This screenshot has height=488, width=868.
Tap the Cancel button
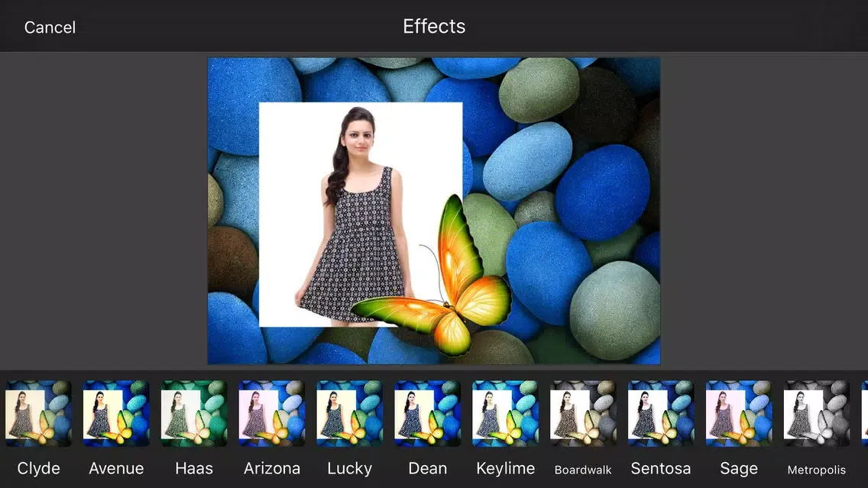tap(50, 27)
